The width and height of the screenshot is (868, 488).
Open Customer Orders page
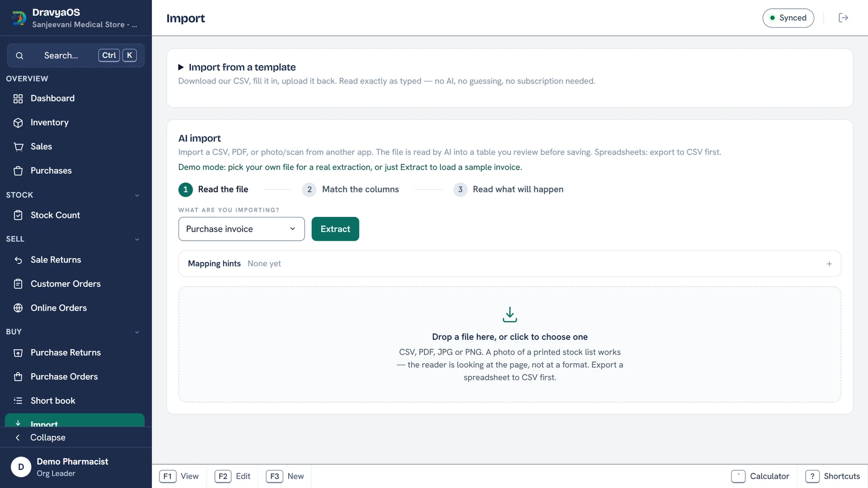click(x=75, y=284)
